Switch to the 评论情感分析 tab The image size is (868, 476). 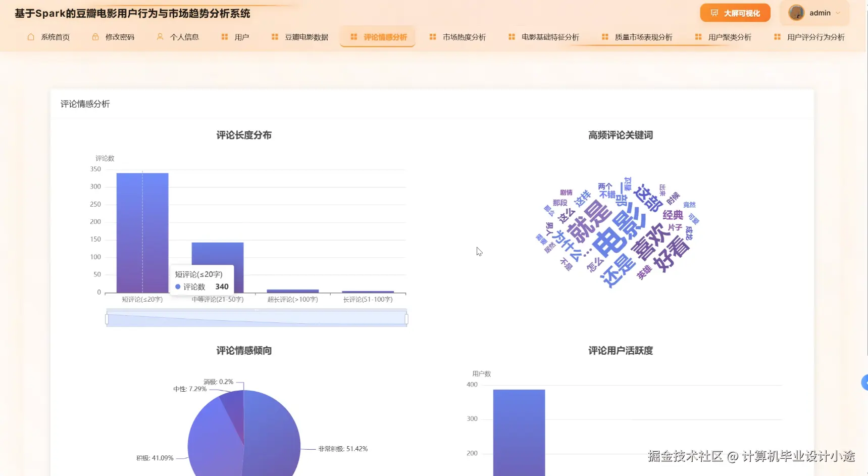pos(377,36)
